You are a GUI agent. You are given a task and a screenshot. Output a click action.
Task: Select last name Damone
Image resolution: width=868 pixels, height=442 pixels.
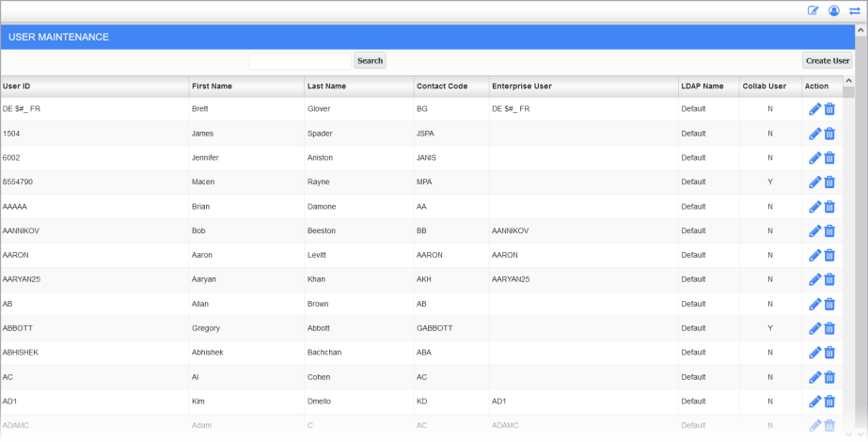click(322, 207)
